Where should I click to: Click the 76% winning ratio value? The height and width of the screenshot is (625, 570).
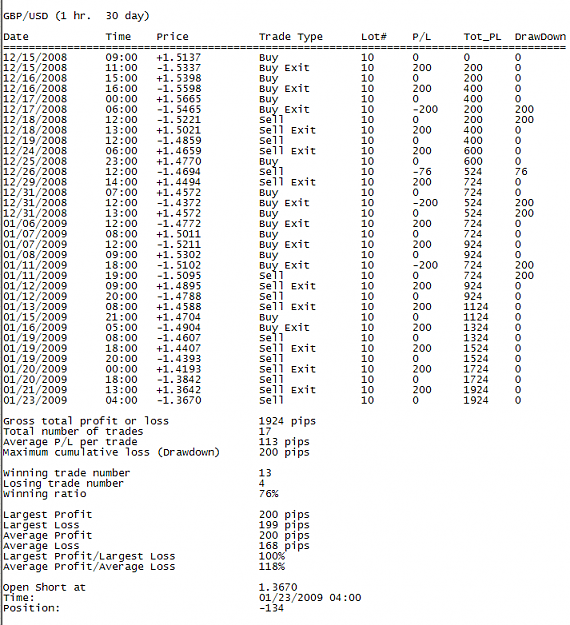(269, 494)
